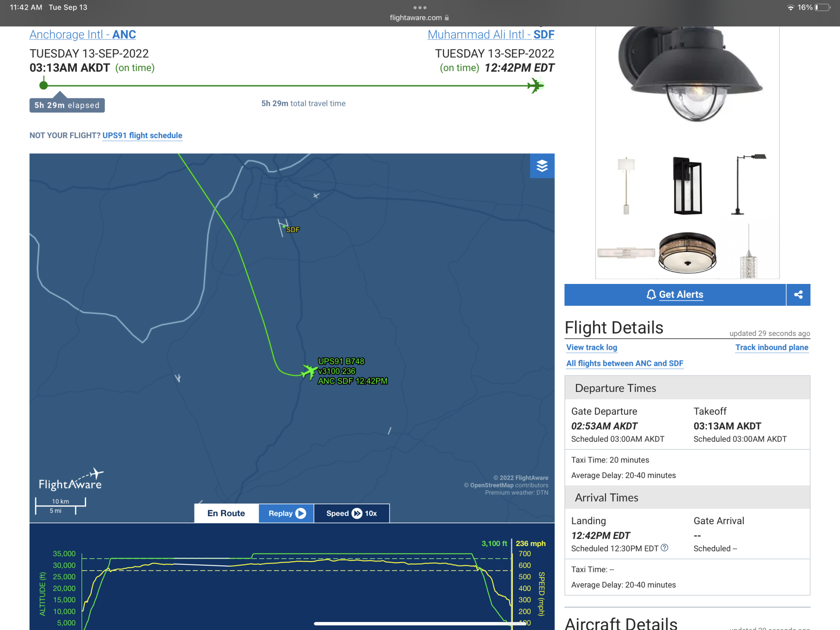Open Muhammad Ali Intl - SDF link
Image resolution: width=840 pixels, height=630 pixels.
pos(491,35)
